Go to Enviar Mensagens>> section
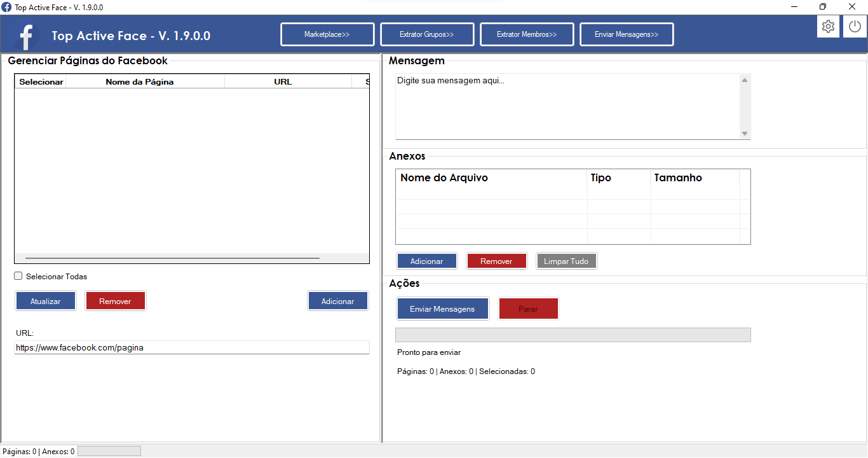 pyautogui.click(x=627, y=34)
